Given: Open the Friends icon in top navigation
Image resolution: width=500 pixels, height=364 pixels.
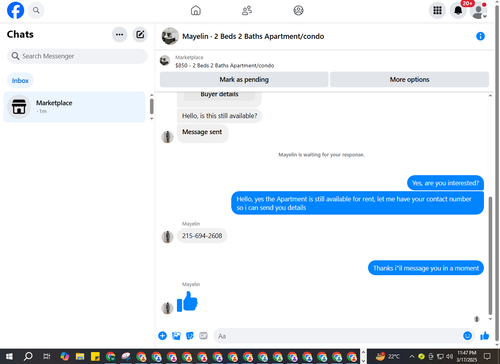Looking at the screenshot, I should point(247,10).
